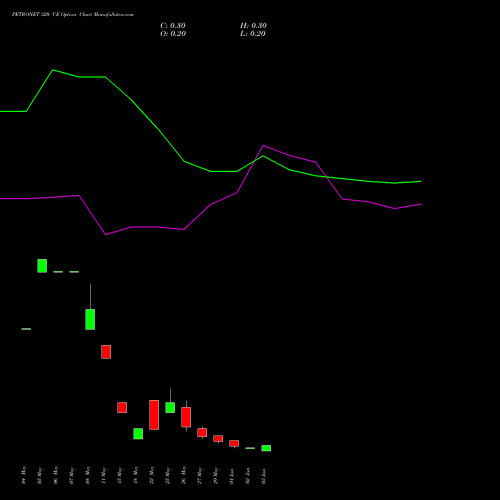
Task: Click the small red candle above 29 May
Action: (218, 438)
